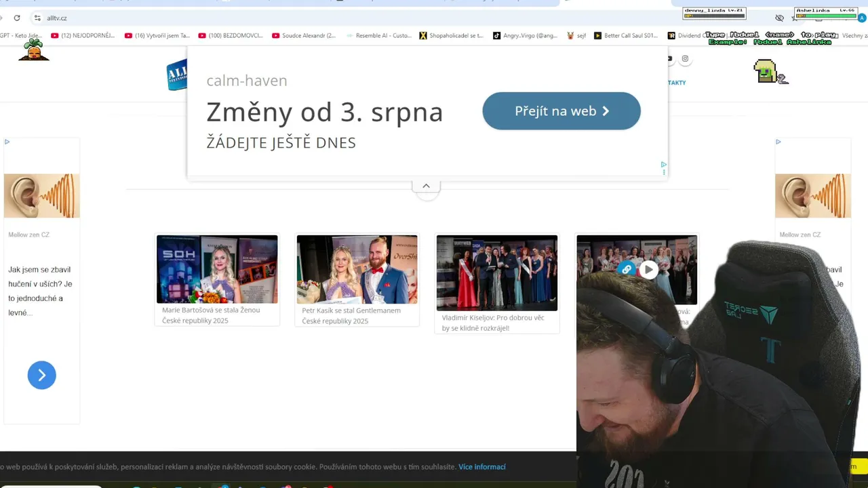
Task: Click "ŽÁDEJTE JEŠTĚ DNES" ad text
Action: pyautogui.click(x=281, y=143)
